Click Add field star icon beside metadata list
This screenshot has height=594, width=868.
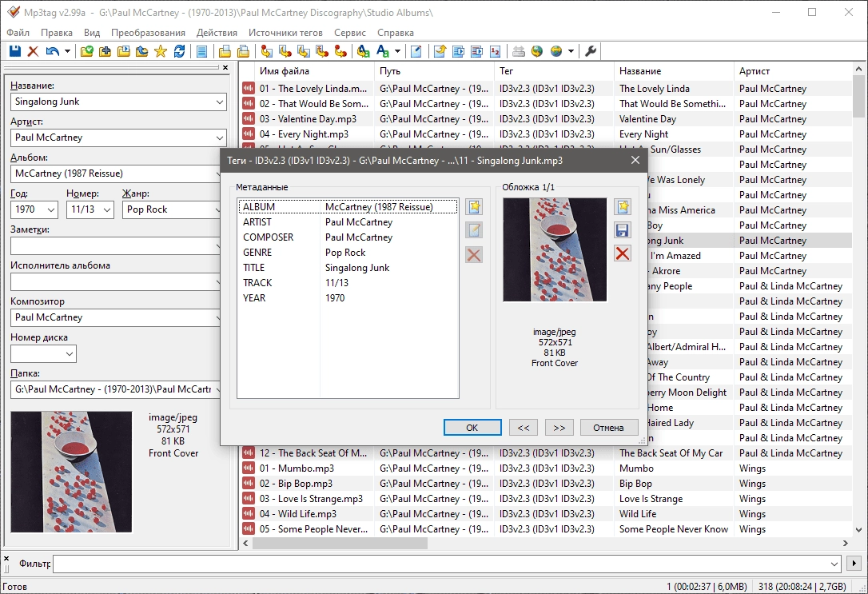coord(475,207)
